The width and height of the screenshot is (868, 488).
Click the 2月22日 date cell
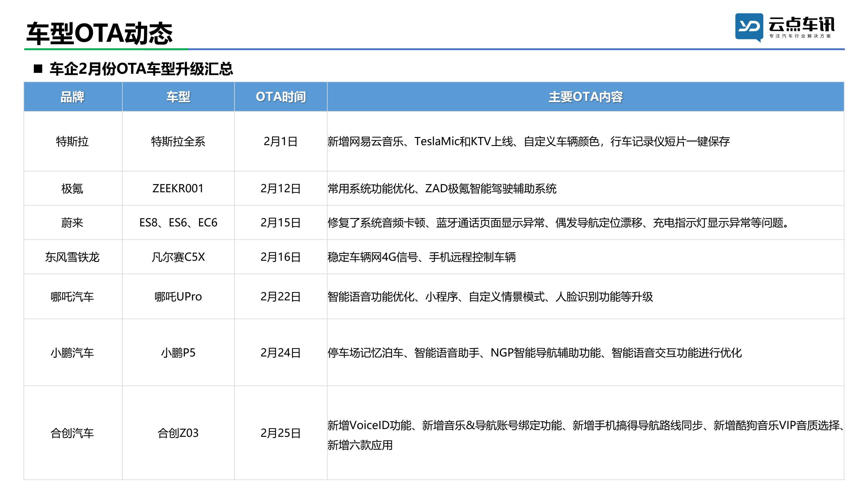tap(281, 297)
